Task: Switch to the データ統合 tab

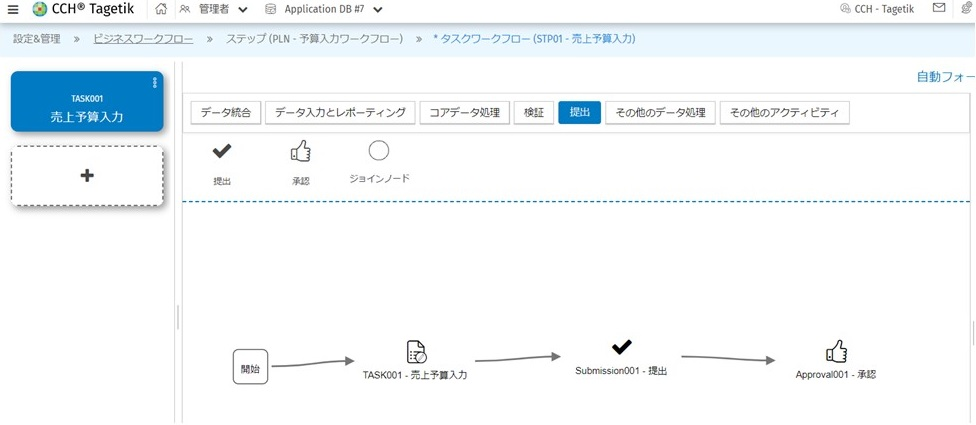Action: (226, 112)
